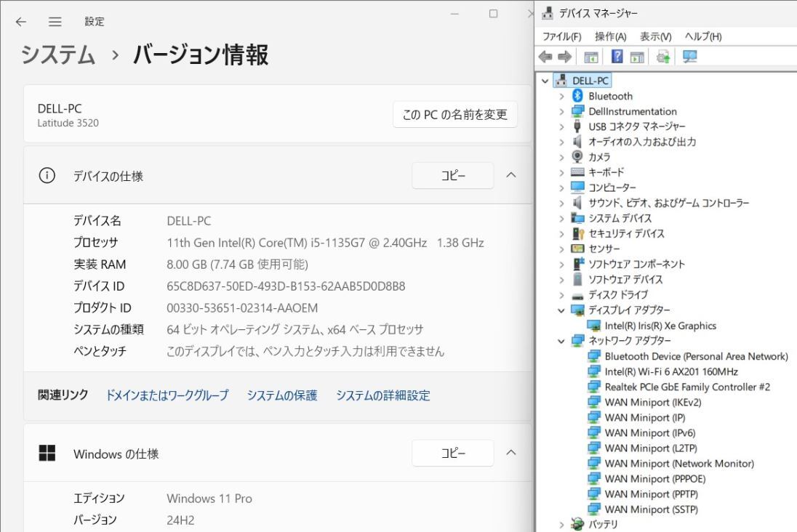797x532 pixels.
Task: Select Intel(R) Wi-Fi 6 AX201 160MHz
Action: pos(671,371)
